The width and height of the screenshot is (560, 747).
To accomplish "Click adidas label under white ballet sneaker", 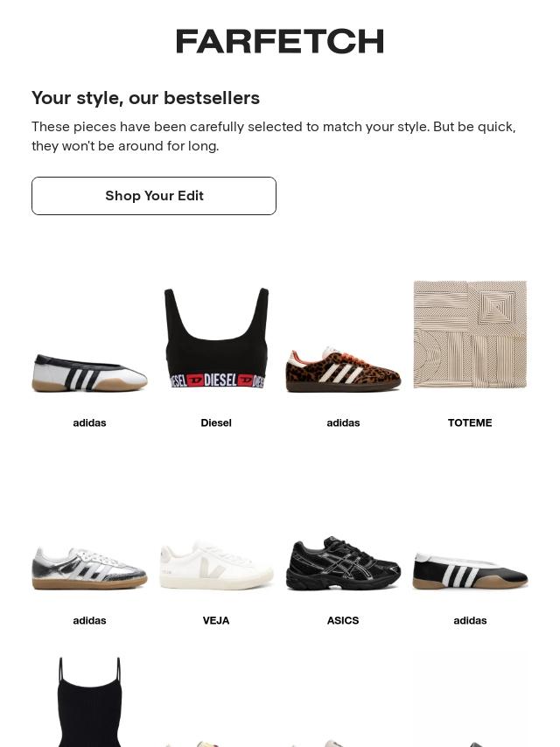I will click(89, 422).
